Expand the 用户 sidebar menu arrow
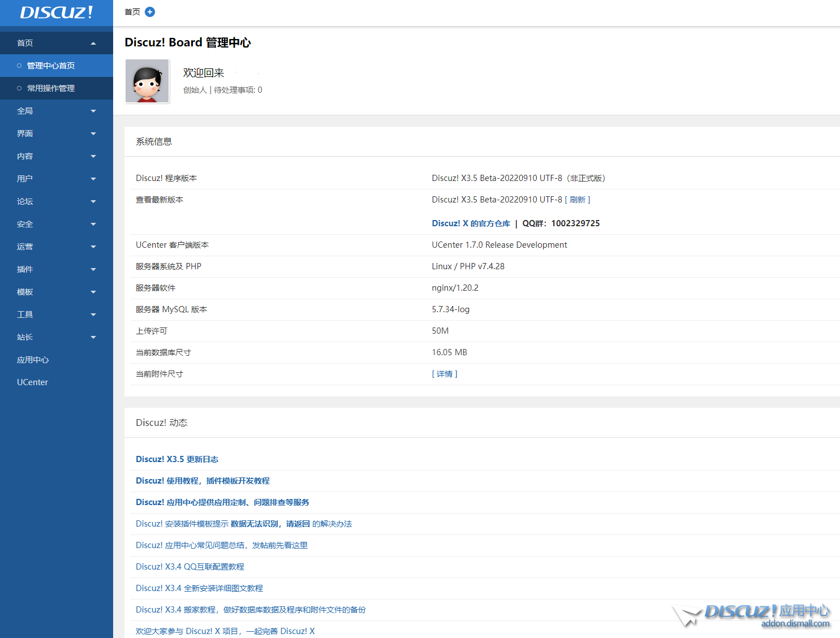The image size is (840, 638). (93, 179)
